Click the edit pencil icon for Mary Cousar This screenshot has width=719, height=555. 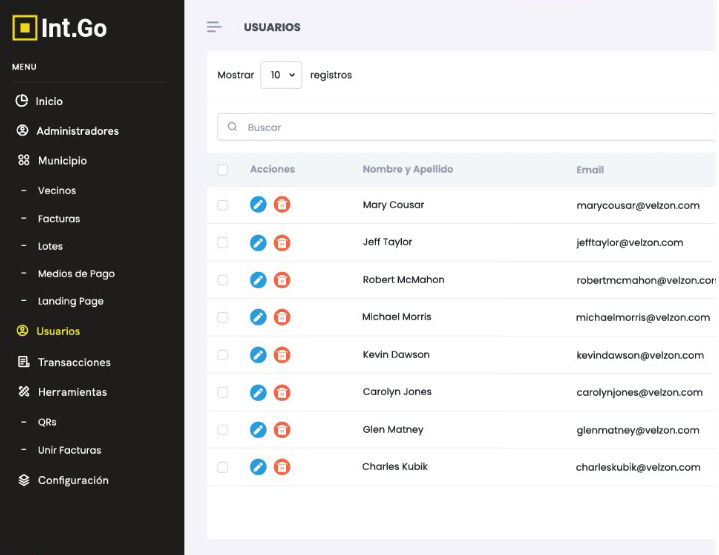(258, 205)
